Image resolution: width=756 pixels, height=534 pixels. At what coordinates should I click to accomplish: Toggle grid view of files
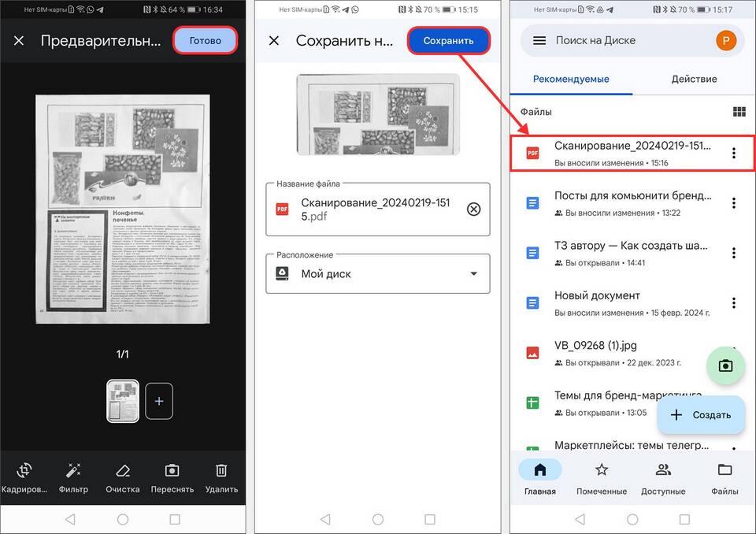739,112
